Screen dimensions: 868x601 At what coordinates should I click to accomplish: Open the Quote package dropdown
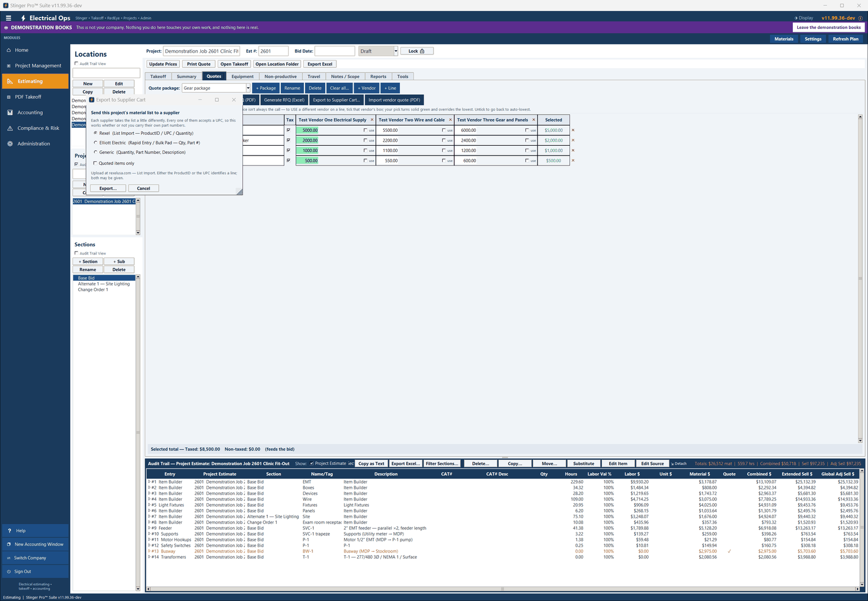point(248,88)
